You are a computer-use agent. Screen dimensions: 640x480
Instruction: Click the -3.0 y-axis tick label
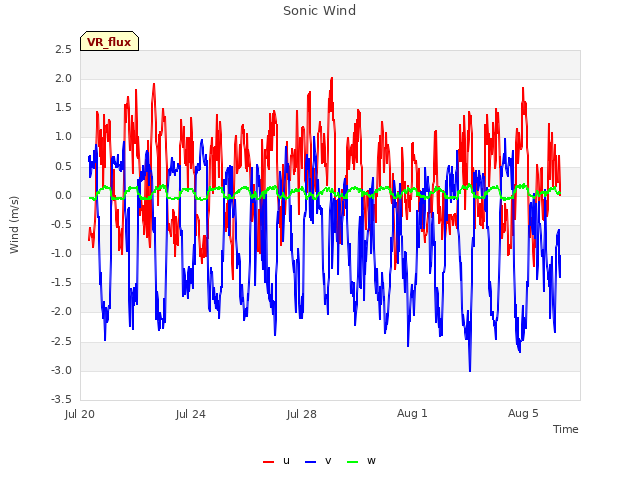tap(62, 371)
